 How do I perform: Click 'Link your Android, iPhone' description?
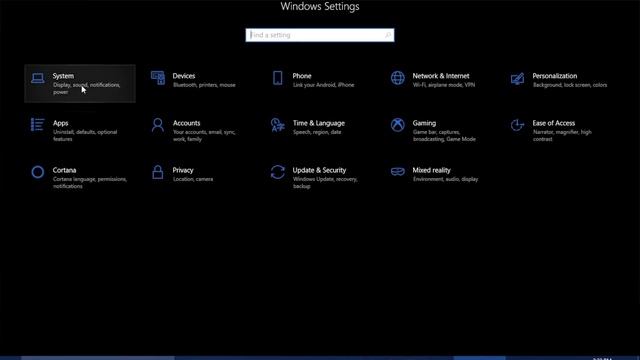coord(323,85)
